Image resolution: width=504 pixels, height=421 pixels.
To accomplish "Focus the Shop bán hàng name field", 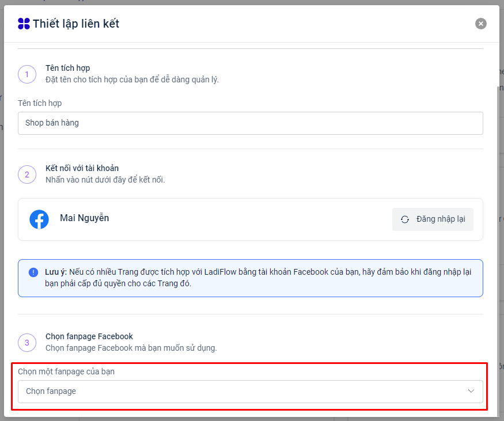I will click(x=250, y=123).
